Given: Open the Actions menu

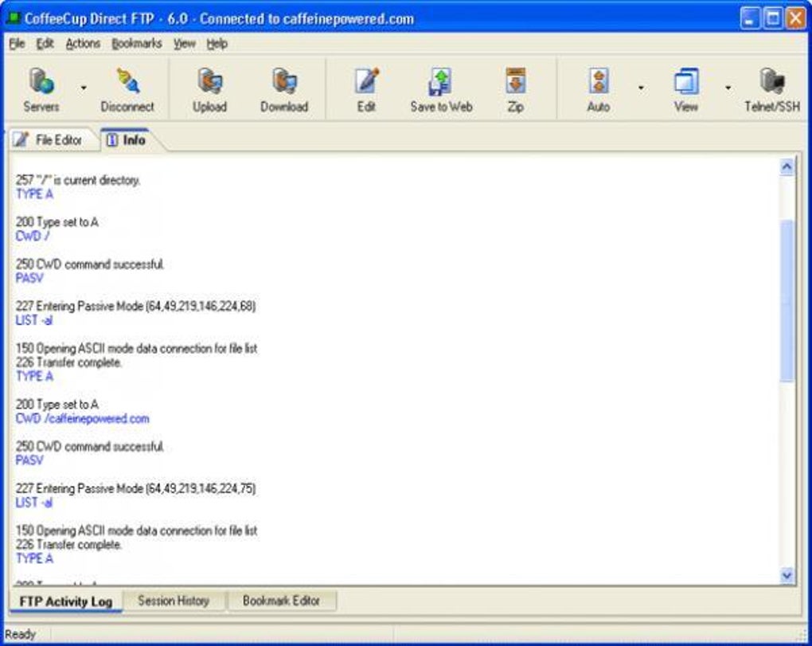Looking at the screenshot, I should (x=83, y=44).
